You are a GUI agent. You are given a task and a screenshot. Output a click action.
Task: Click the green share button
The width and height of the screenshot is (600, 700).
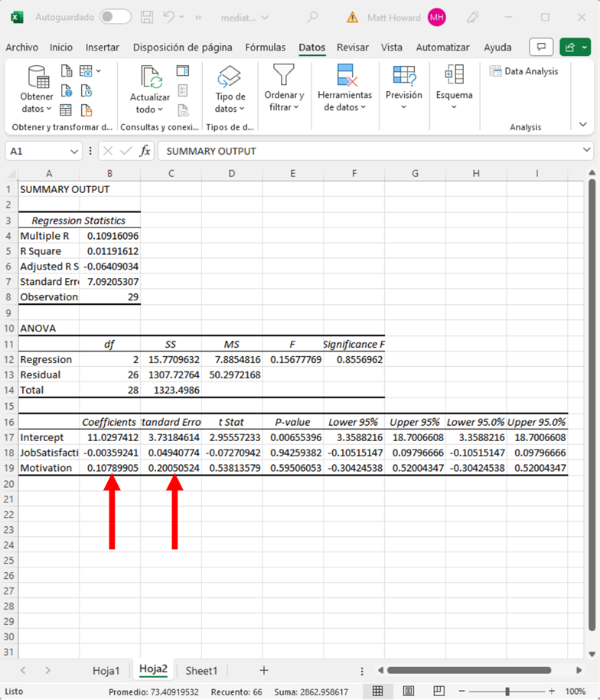(575, 47)
